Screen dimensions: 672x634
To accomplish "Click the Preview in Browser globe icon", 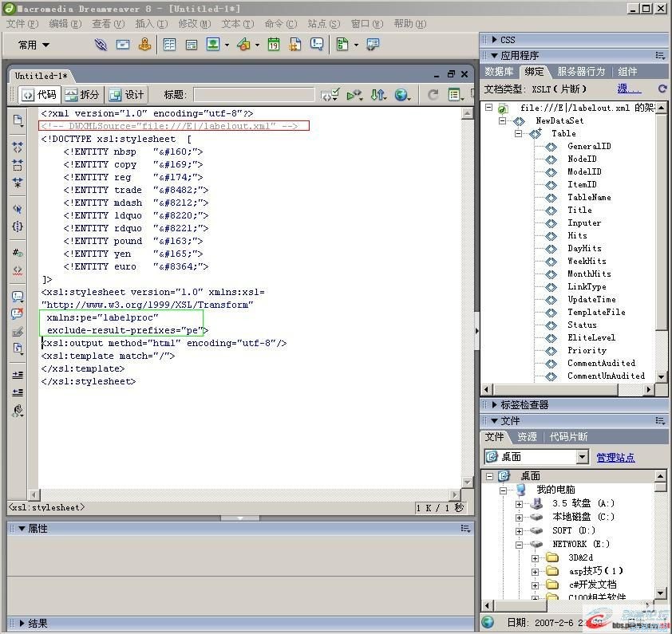I will 401,95.
